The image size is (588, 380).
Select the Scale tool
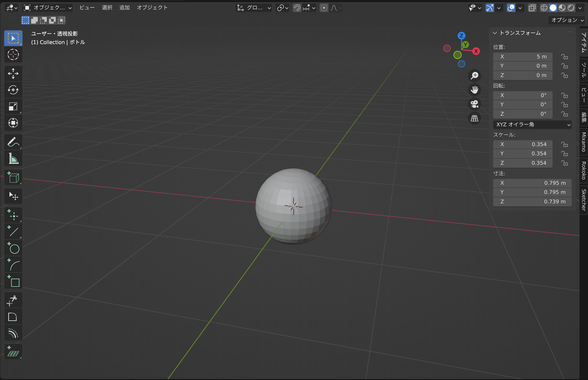[x=13, y=106]
